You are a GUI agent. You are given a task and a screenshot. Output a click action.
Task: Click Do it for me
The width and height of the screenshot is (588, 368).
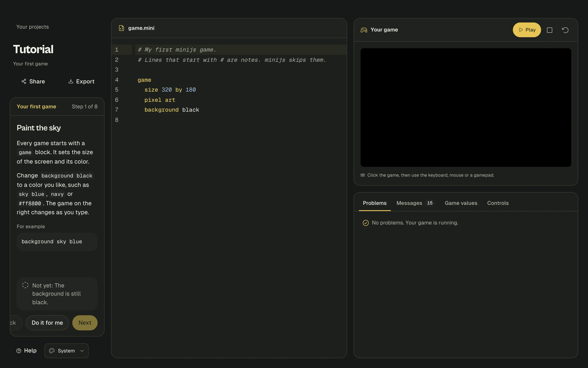pos(47,323)
